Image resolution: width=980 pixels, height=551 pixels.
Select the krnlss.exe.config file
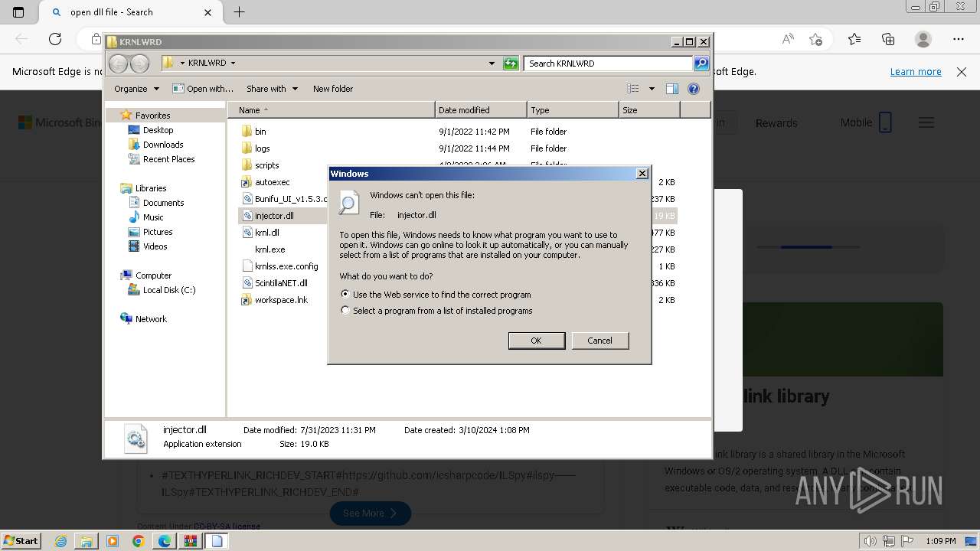[x=286, y=266]
